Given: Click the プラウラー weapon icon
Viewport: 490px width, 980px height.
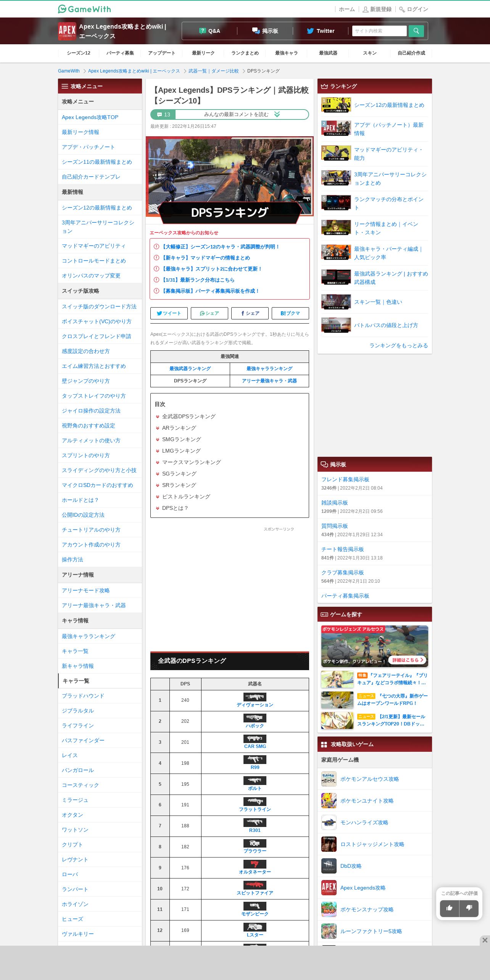Looking at the screenshot, I should coord(255,843).
